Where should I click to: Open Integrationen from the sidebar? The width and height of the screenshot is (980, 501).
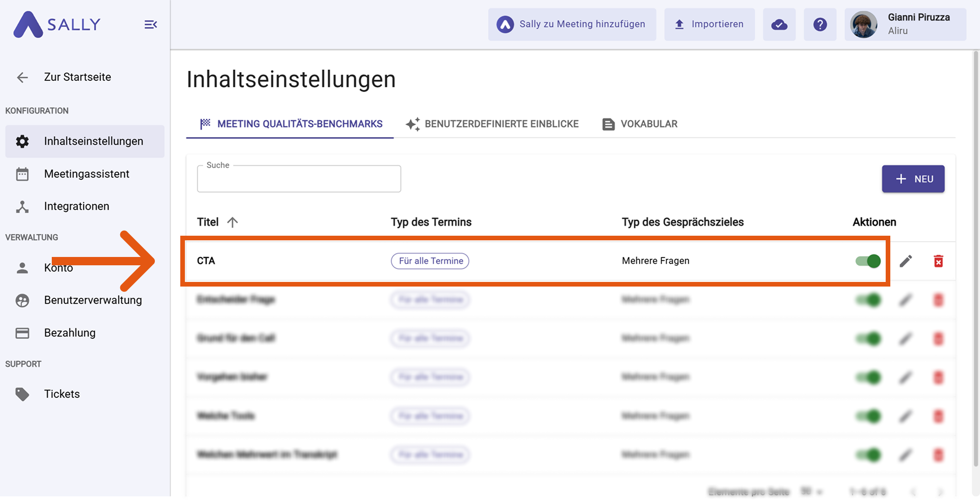(x=76, y=206)
